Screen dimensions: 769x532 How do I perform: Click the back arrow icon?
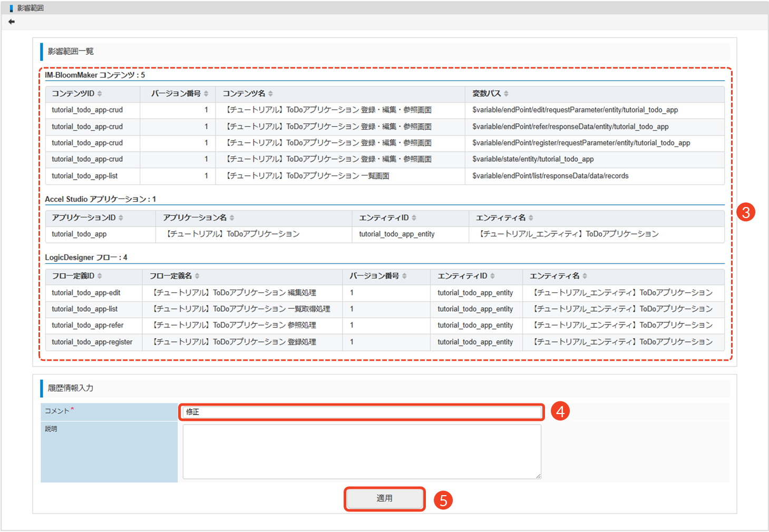click(12, 22)
